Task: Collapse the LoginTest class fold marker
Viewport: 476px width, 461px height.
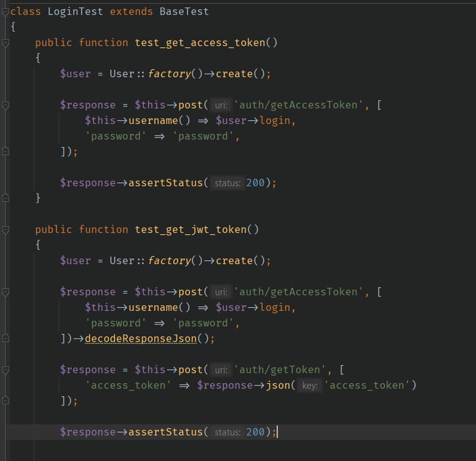Action: point(5,12)
